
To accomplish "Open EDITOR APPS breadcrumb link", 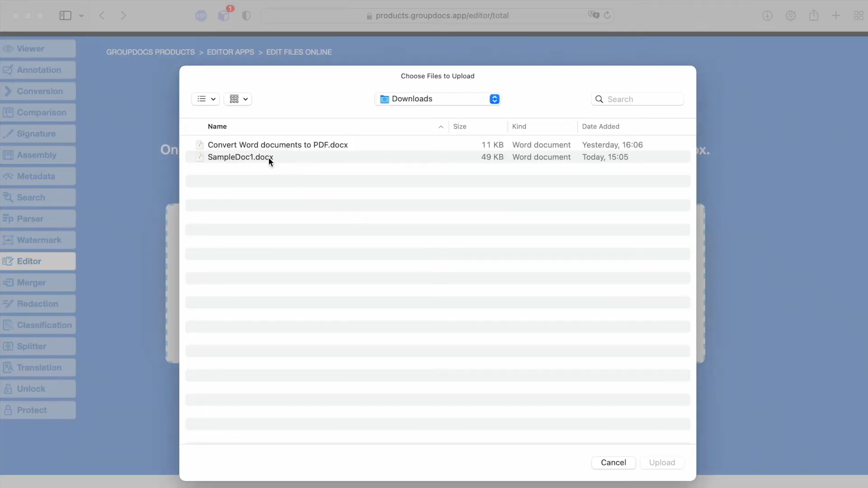I will click(230, 52).
